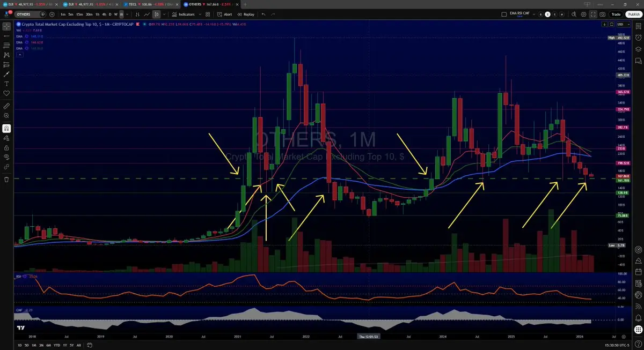Expand the chart style dropdown

164,14
